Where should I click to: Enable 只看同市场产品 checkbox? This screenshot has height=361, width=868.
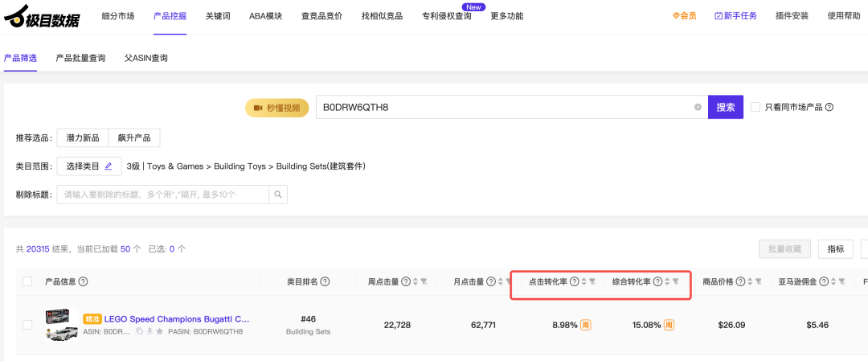point(755,107)
